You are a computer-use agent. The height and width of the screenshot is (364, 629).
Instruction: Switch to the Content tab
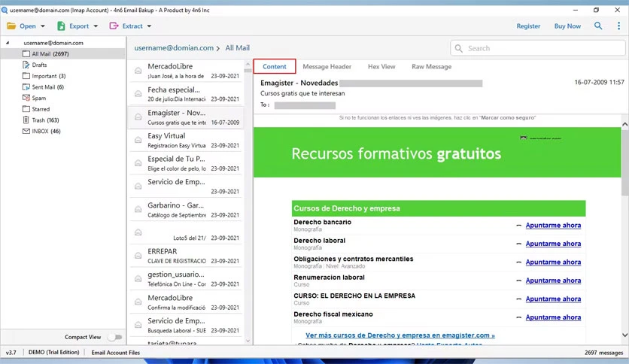coord(275,66)
